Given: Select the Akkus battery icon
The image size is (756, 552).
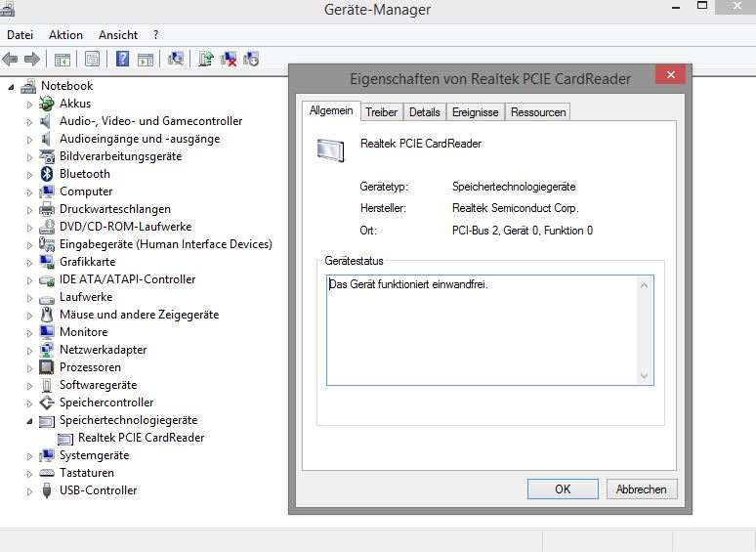Looking at the screenshot, I should coord(47,104).
